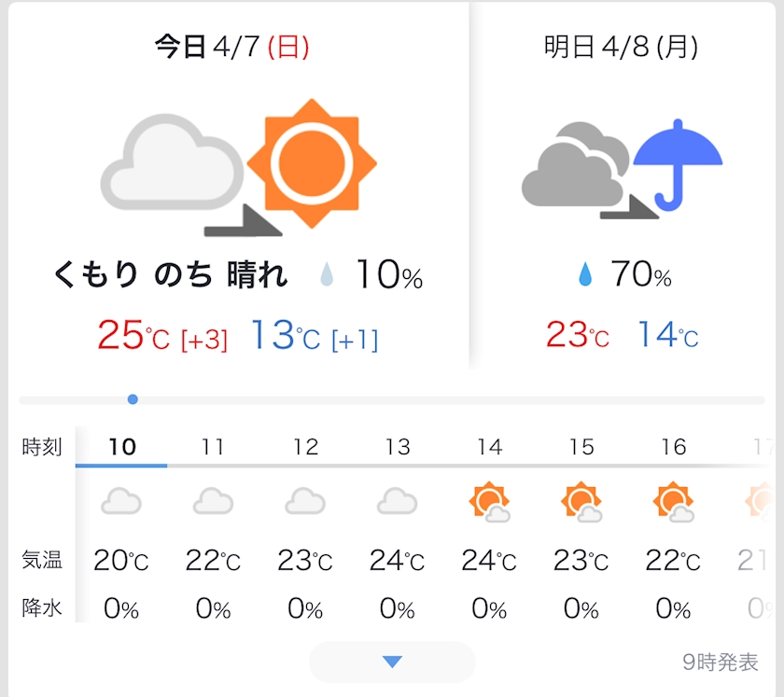
Task: Click the cloud icon for 11 o'clock
Action: click(x=213, y=502)
